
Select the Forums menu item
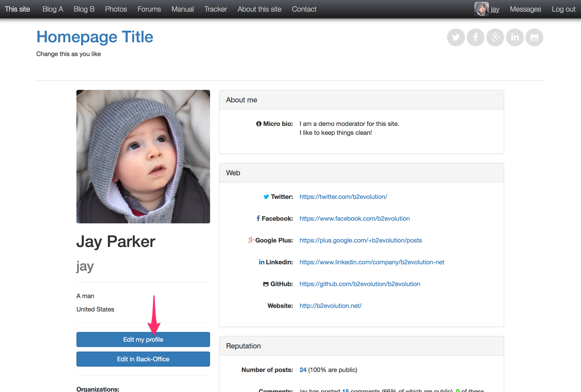[149, 9]
